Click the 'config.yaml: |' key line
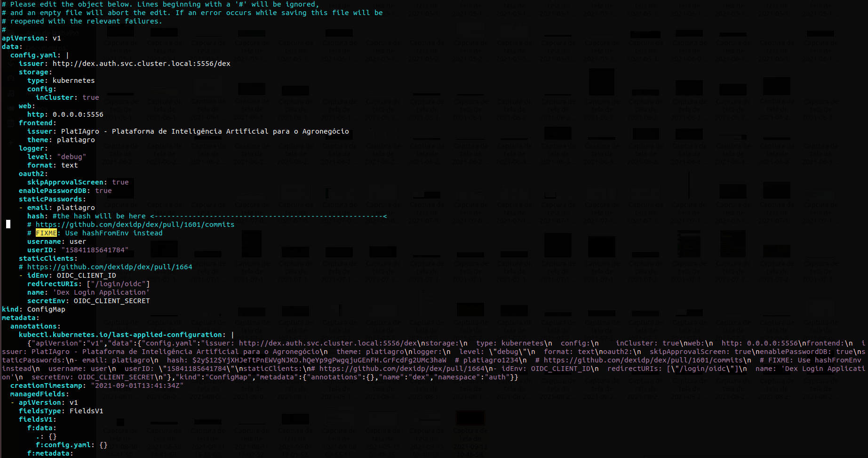The height and width of the screenshot is (458, 868). click(40, 55)
